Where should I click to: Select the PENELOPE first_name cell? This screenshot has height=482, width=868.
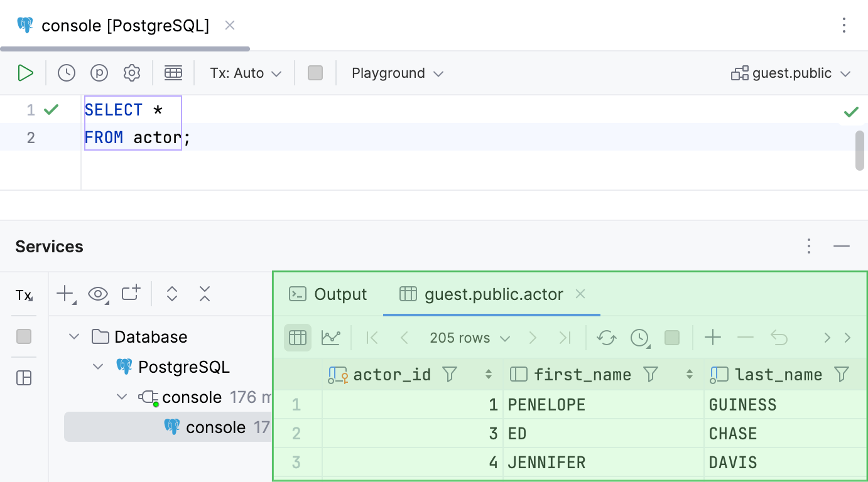pyautogui.click(x=603, y=405)
